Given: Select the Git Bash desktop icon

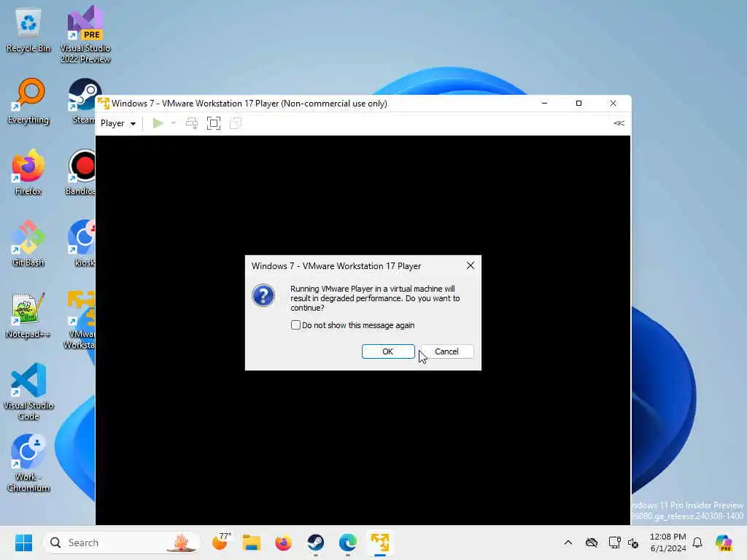Looking at the screenshot, I should 28,244.
